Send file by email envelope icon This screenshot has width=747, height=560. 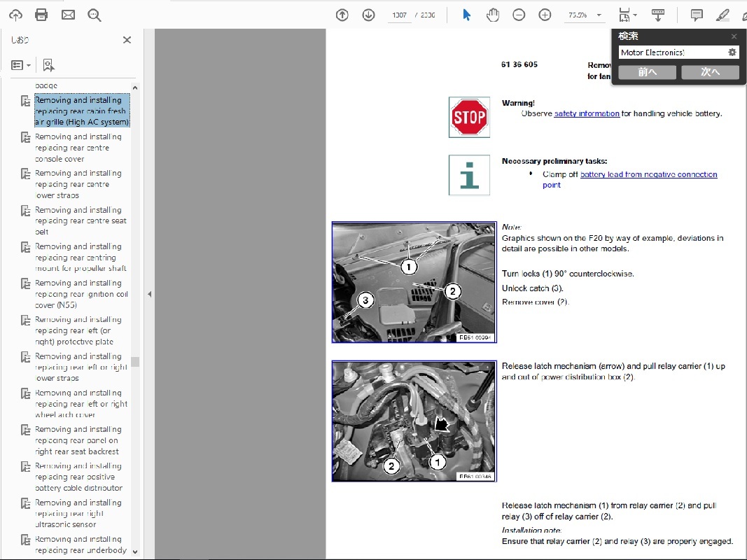pyautogui.click(x=68, y=15)
